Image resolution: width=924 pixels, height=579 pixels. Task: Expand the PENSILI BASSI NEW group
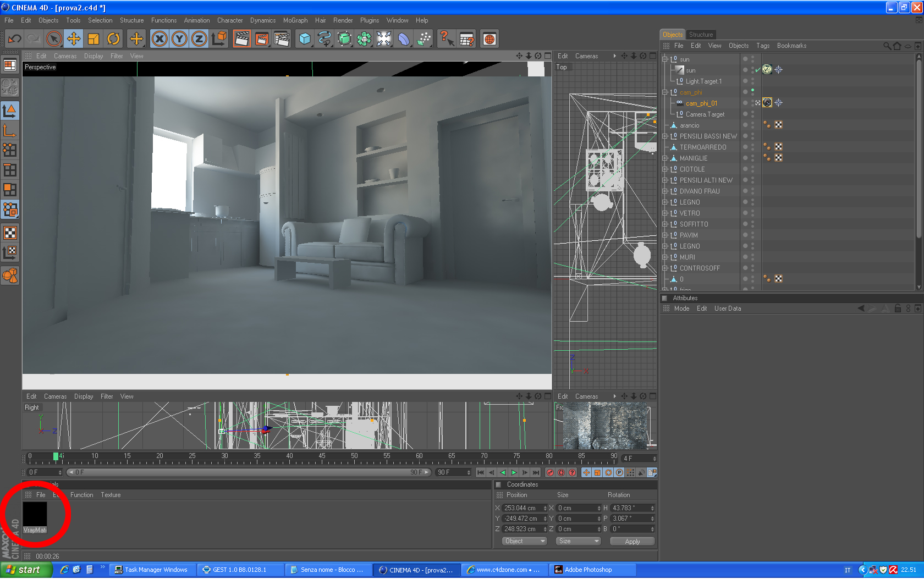pos(665,136)
